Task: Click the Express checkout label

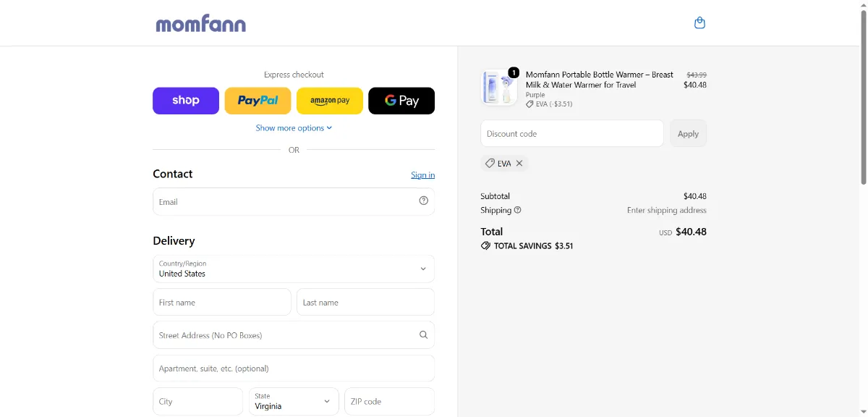Action: pyautogui.click(x=294, y=75)
